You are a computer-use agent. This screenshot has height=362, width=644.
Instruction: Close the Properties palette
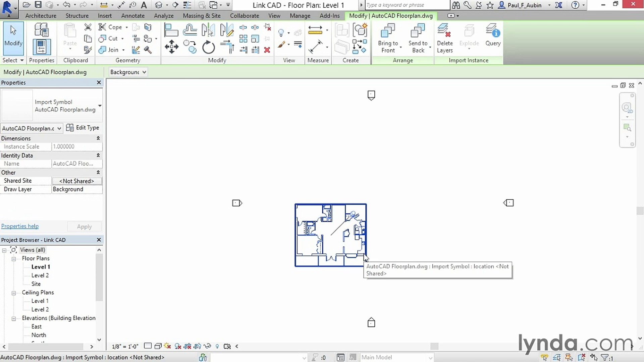[99, 82]
